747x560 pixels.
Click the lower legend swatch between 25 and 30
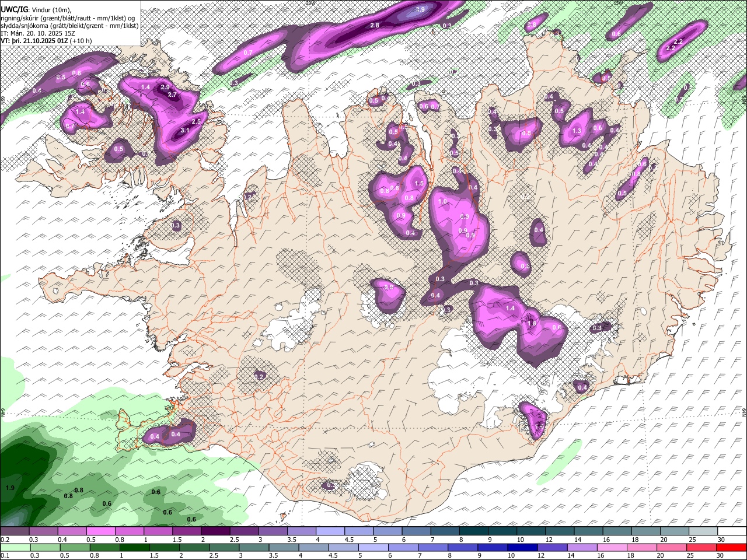point(701,547)
